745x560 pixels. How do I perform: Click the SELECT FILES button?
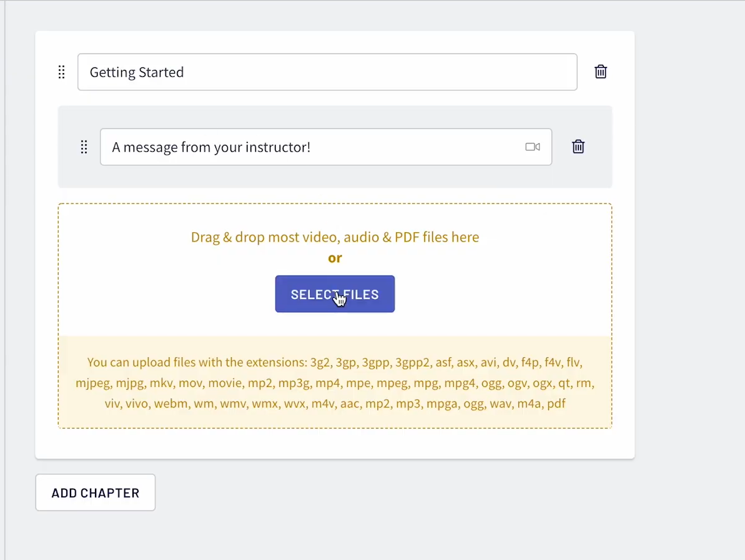[335, 294]
